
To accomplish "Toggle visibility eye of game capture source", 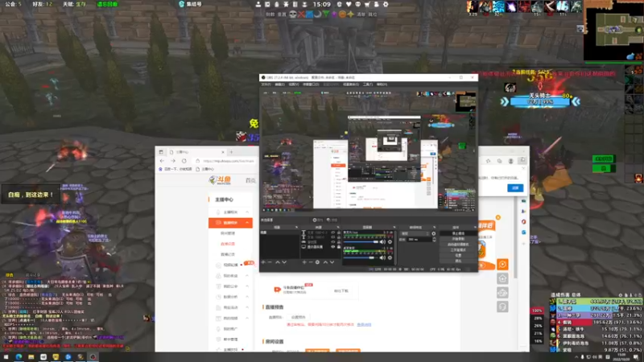I will pos(332,242).
